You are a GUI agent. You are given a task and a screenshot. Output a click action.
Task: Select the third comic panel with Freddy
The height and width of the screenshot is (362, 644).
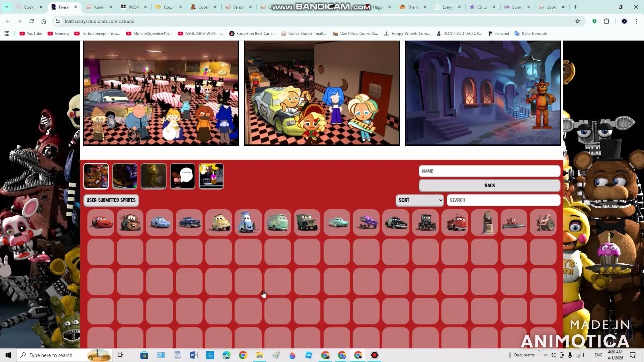pyautogui.click(x=483, y=93)
